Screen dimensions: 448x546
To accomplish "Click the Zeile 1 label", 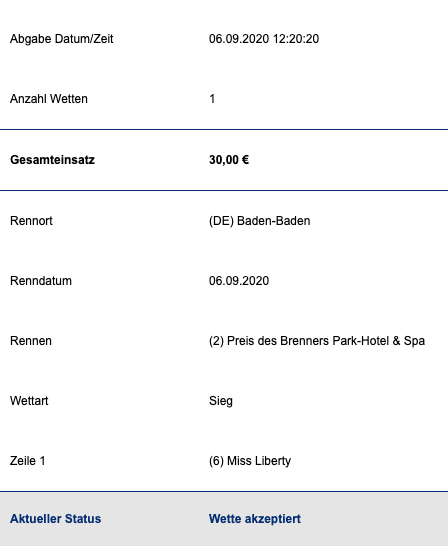I will click(x=27, y=461).
